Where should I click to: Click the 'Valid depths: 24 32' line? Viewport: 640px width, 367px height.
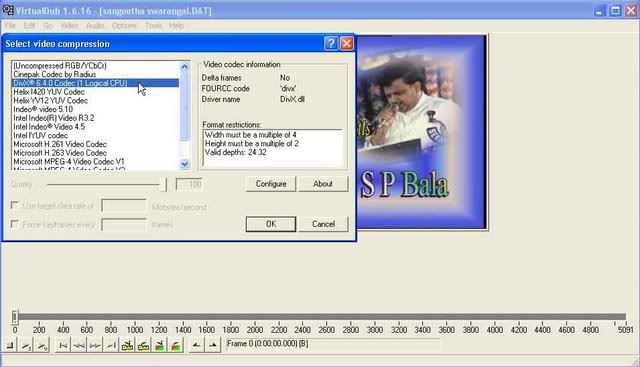pyautogui.click(x=236, y=152)
